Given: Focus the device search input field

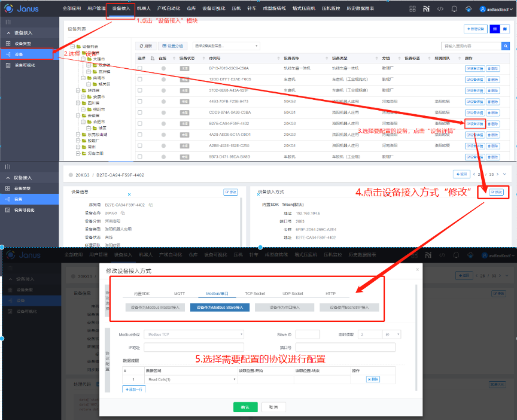Looking at the screenshot, I should tap(471, 46).
